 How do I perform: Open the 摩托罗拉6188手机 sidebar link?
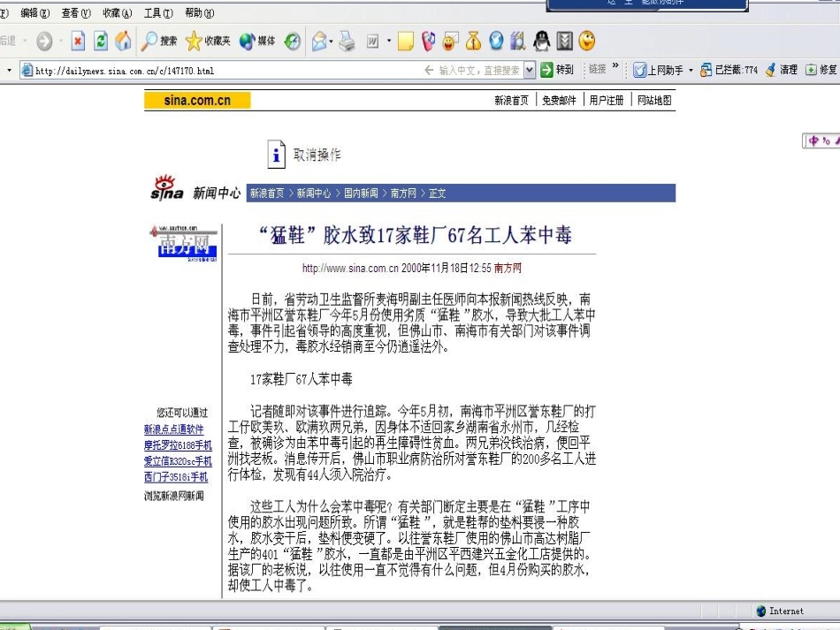pos(178,445)
